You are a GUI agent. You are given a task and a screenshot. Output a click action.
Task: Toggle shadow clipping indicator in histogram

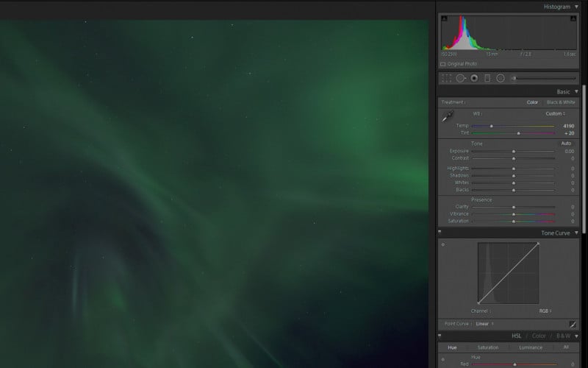coord(444,19)
